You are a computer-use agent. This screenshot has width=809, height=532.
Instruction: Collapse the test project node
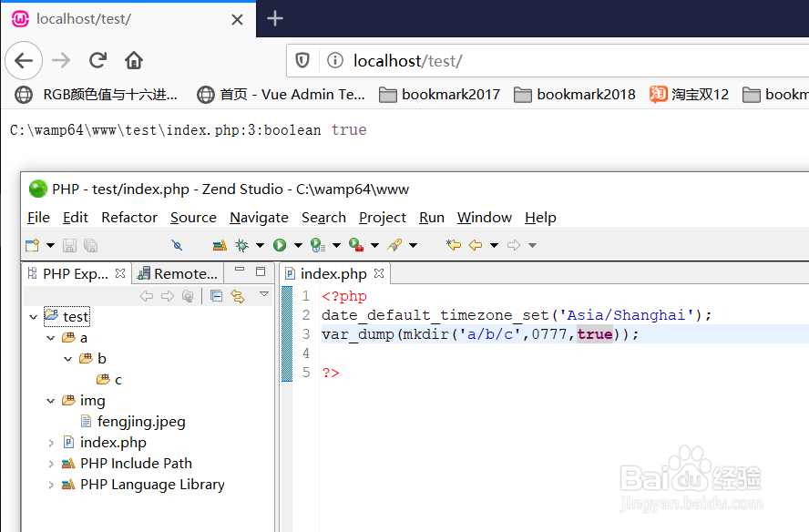(34, 317)
